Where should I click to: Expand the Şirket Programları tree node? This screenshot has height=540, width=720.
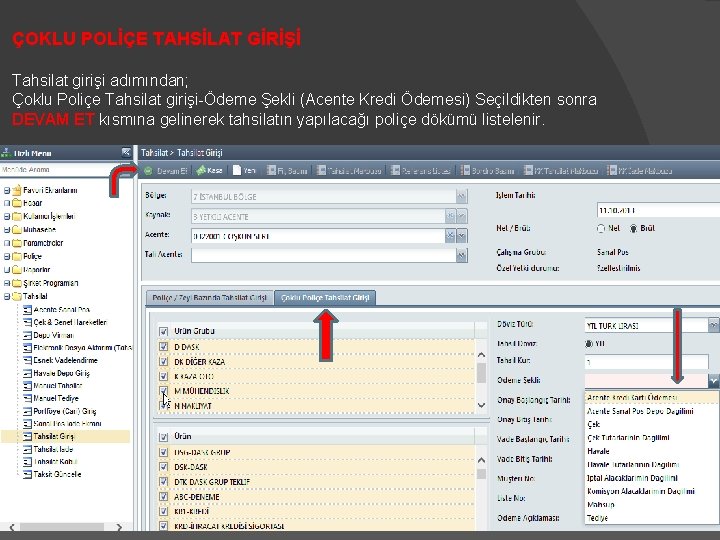pyautogui.click(x=7, y=283)
